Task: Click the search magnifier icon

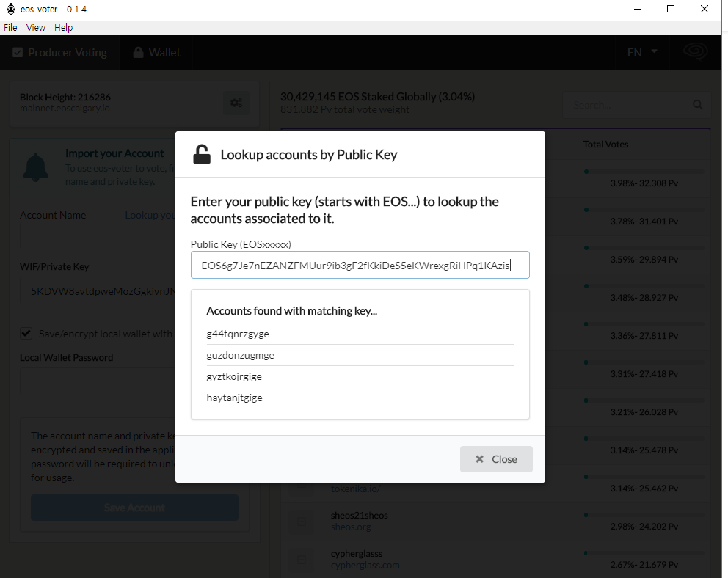Action: coord(698,105)
